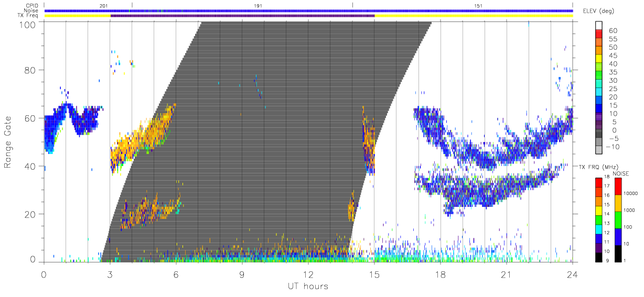644x297 pixels.
Task: Click the NOISE legend title
Action: pyautogui.click(x=622, y=173)
